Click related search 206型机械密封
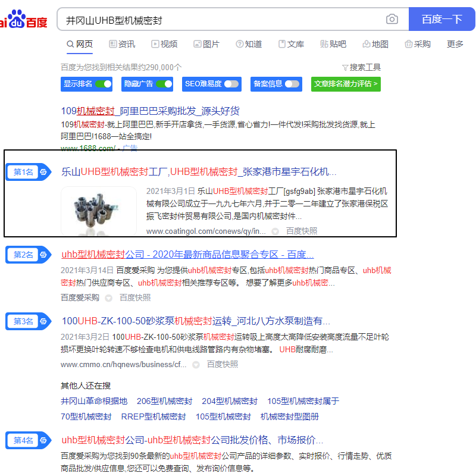The width and height of the screenshot is (476, 476). pyautogui.click(x=165, y=401)
